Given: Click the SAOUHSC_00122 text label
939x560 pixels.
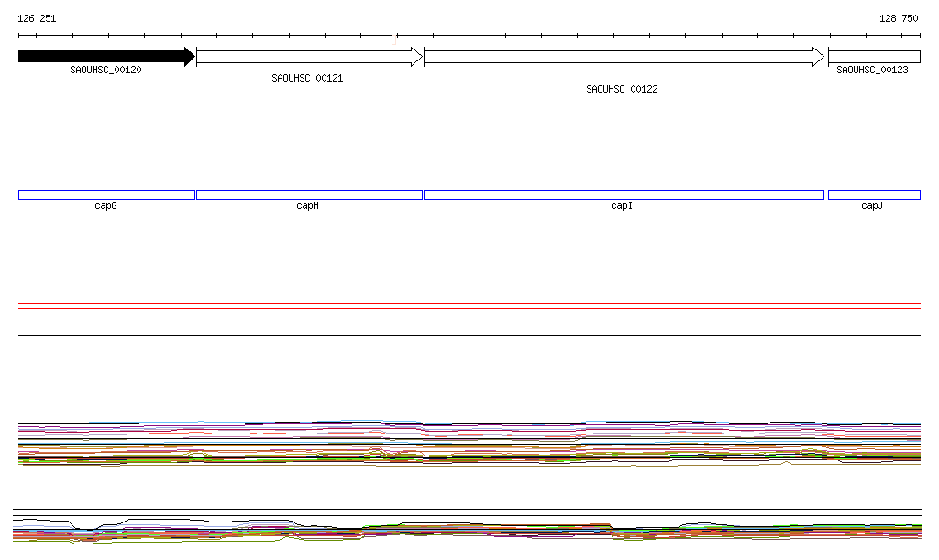Looking at the screenshot, I should pyautogui.click(x=622, y=90).
